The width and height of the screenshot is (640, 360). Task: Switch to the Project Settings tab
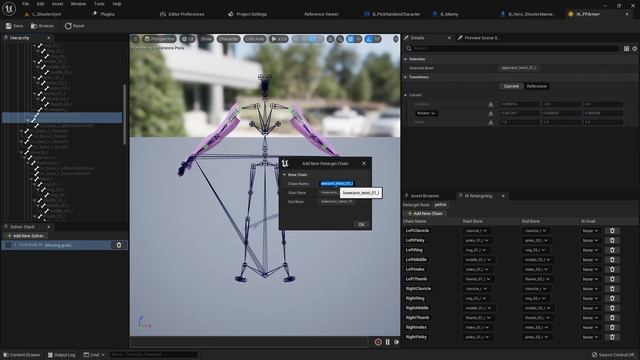248,14
